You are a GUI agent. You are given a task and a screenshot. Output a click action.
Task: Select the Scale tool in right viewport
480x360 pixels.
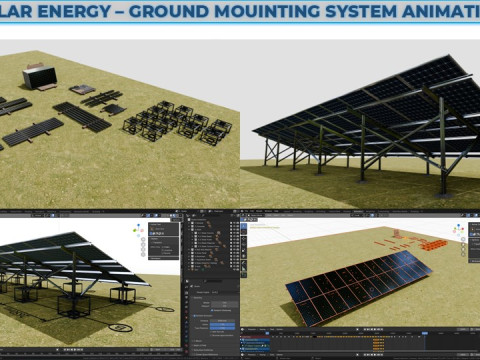pyautogui.click(x=244, y=250)
